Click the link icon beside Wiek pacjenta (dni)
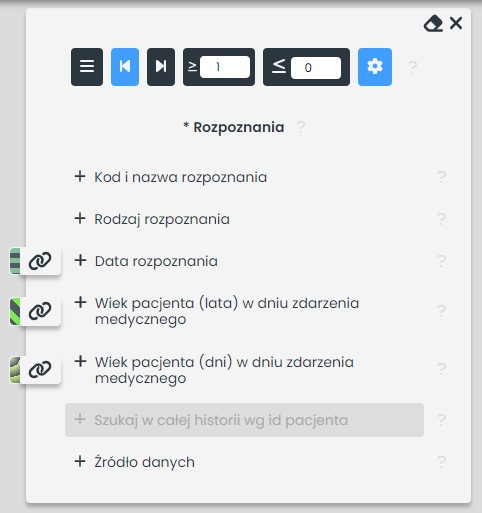This screenshot has width=482, height=513. click(40, 370)
